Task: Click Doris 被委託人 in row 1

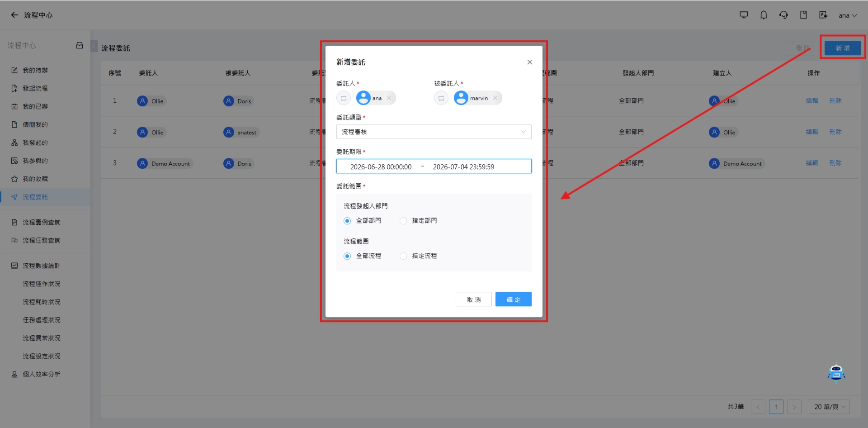Action: (238, 101)
